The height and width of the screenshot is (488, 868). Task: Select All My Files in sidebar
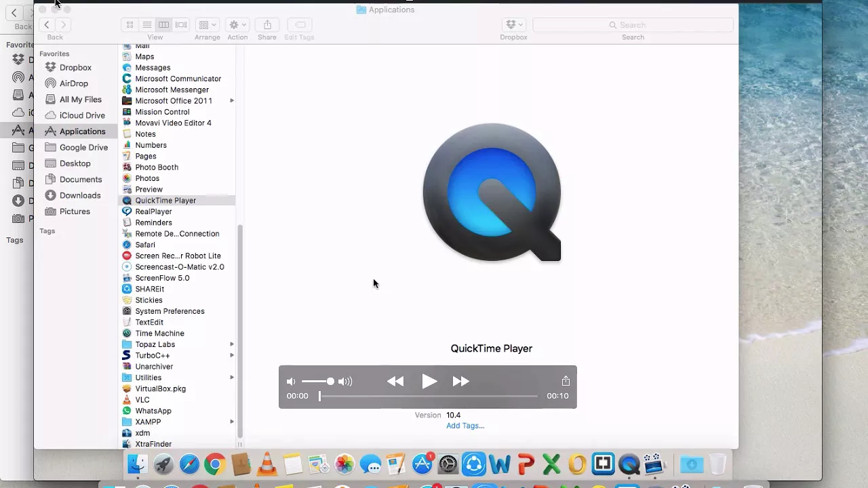(x=81, y=100)
